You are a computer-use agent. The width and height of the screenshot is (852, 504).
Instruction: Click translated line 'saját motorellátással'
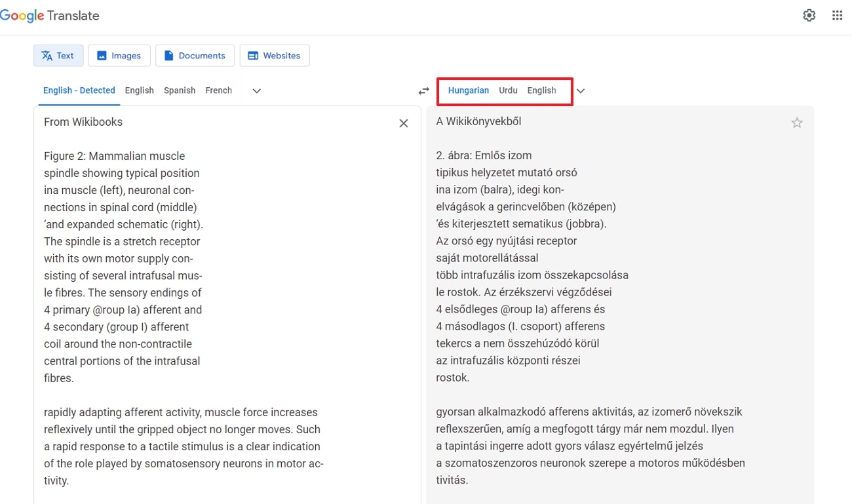pyautogui.click(x=487, y=258)
